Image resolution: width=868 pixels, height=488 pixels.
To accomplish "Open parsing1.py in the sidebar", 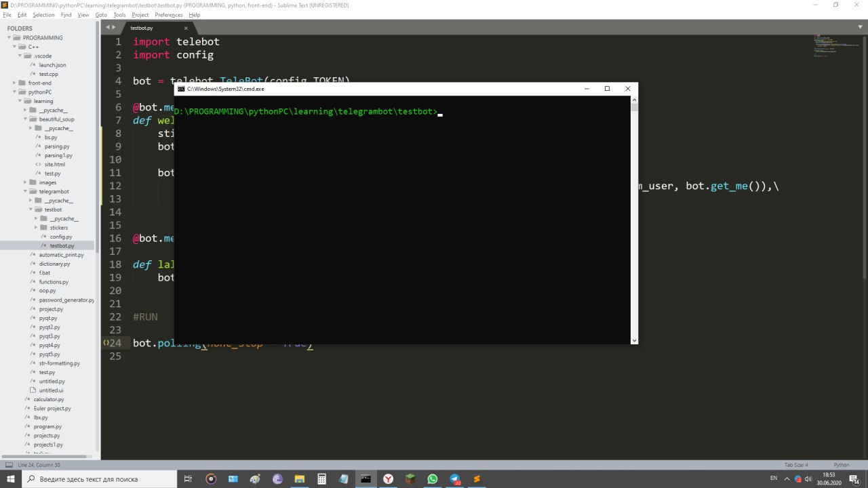I will tap(58, 155).
